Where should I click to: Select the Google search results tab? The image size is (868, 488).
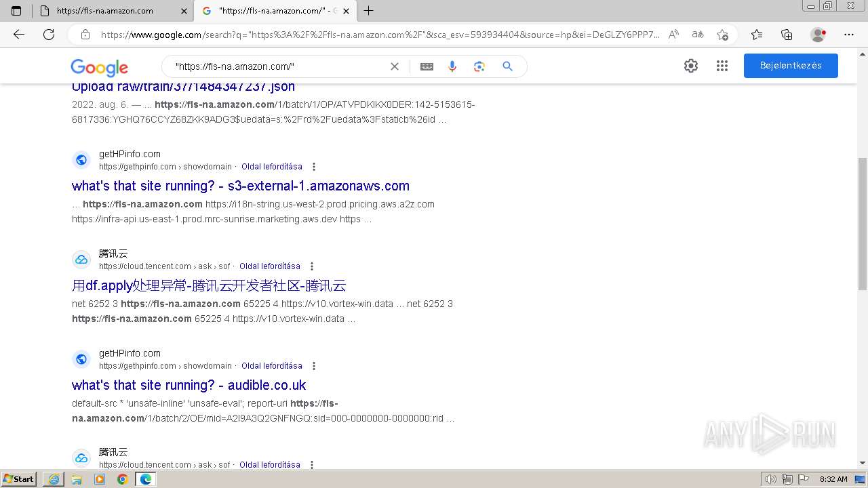275,11
